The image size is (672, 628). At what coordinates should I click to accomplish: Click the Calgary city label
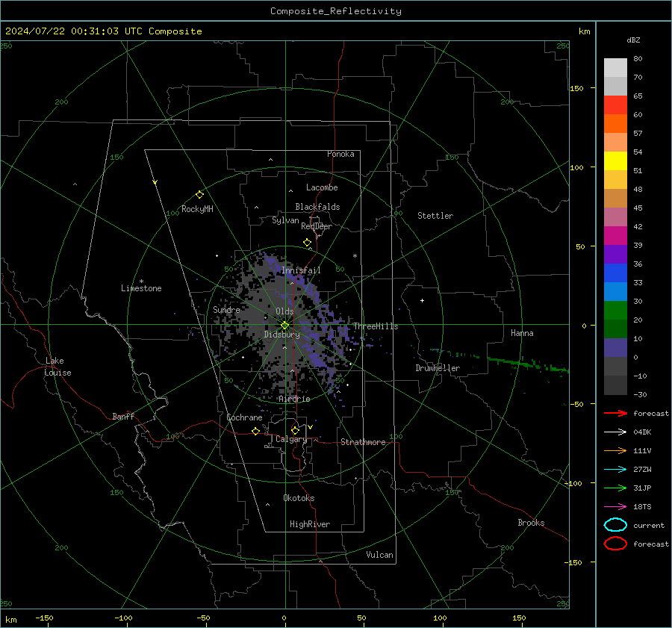291,439
